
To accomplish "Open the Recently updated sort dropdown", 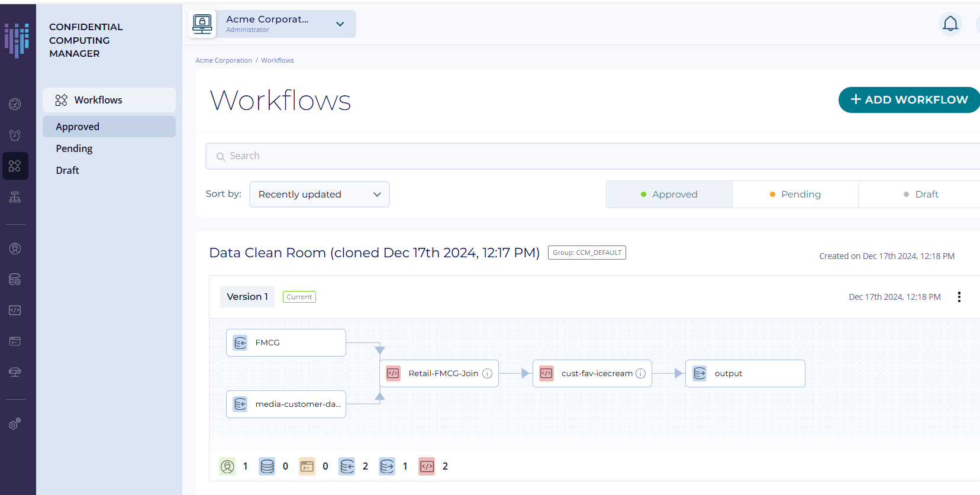I will [320, 195].
